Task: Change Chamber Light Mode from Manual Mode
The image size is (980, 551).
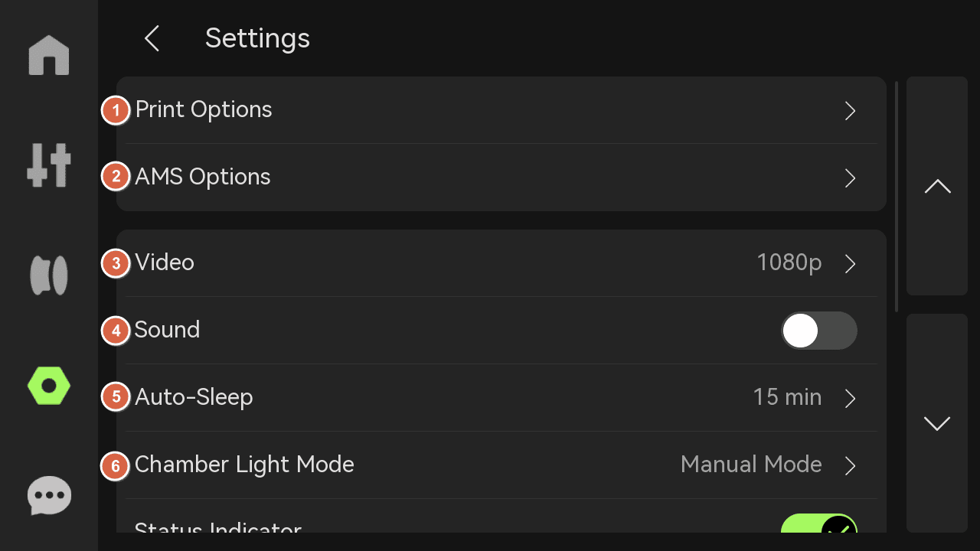Action: click(x=769, y=465)
